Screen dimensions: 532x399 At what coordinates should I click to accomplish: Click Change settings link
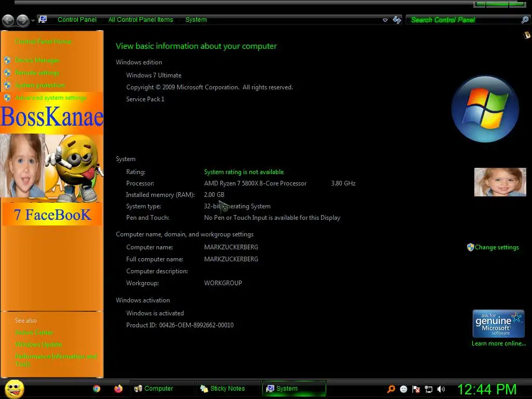497,247
